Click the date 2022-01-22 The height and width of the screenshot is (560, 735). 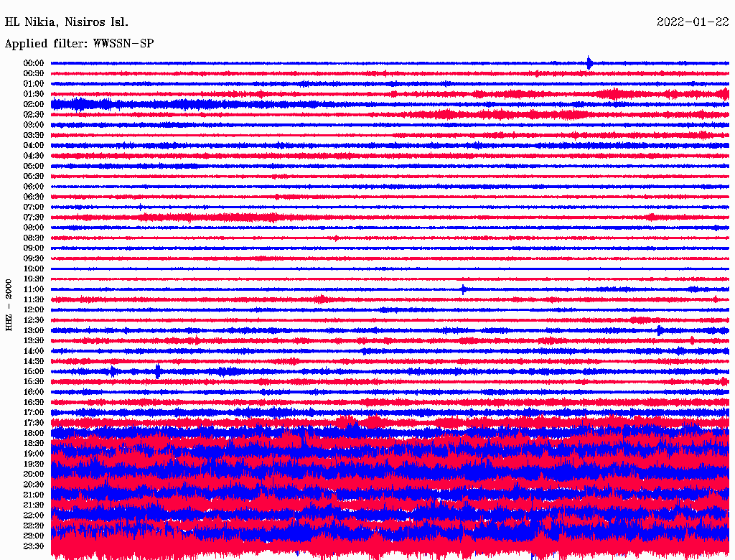click(x=692, y=22)
